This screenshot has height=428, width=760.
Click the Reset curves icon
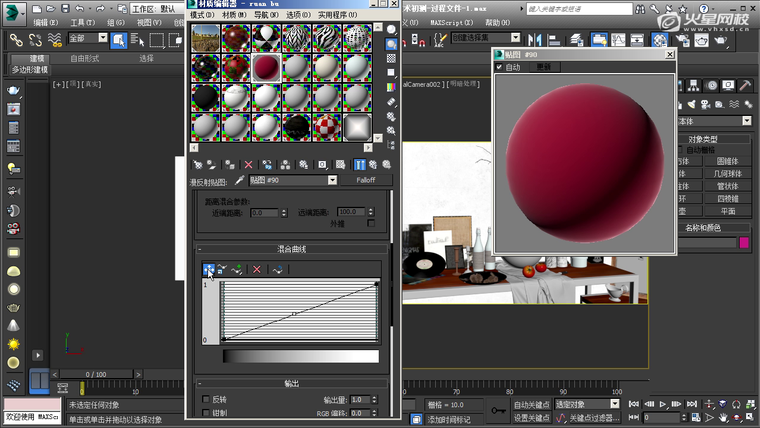278,269
